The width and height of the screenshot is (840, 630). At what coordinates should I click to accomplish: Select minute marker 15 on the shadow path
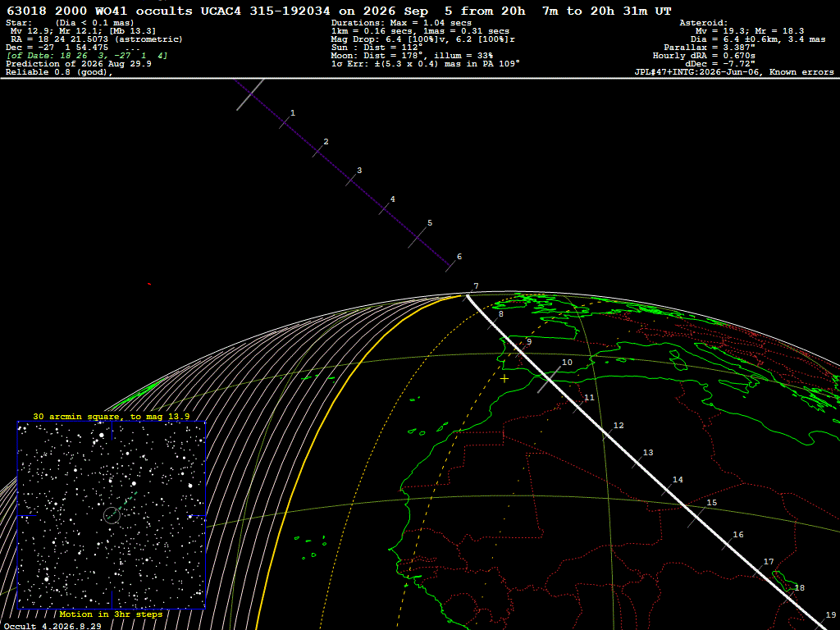pyautogui.click(x=711, y=503)
